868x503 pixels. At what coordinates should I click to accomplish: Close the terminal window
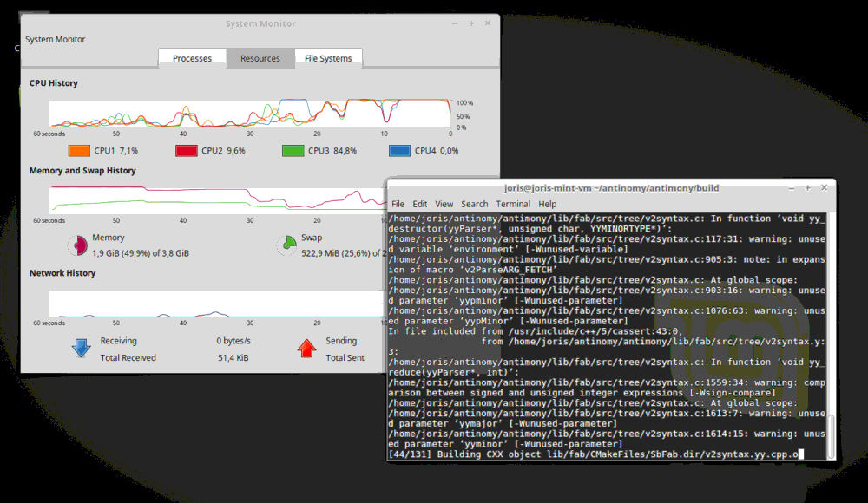(824, 188)
